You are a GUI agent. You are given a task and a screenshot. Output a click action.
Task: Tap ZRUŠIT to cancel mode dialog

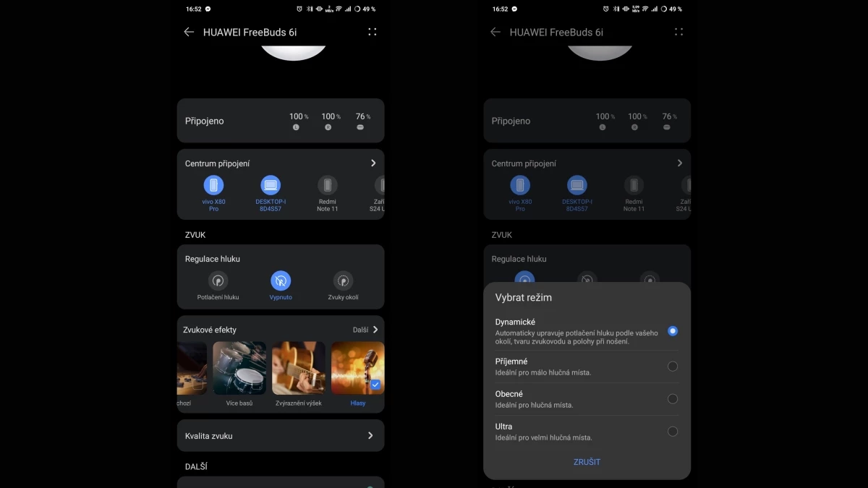(587, 462)
